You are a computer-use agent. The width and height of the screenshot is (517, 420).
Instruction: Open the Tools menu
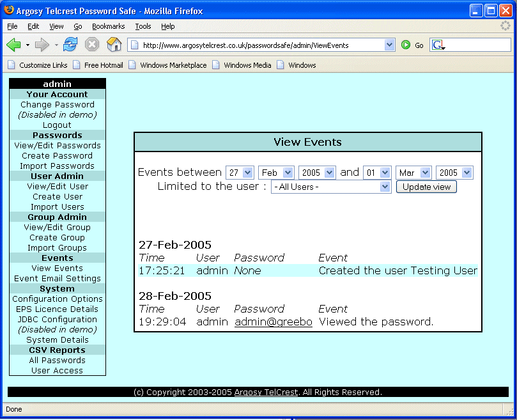(143, 26)
